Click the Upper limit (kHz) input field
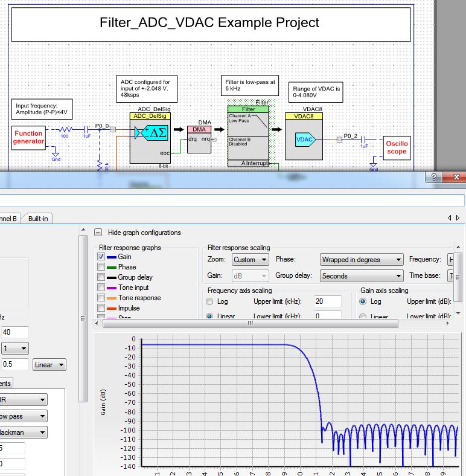This screenshot has width=466, height=476. coord(328,301)
